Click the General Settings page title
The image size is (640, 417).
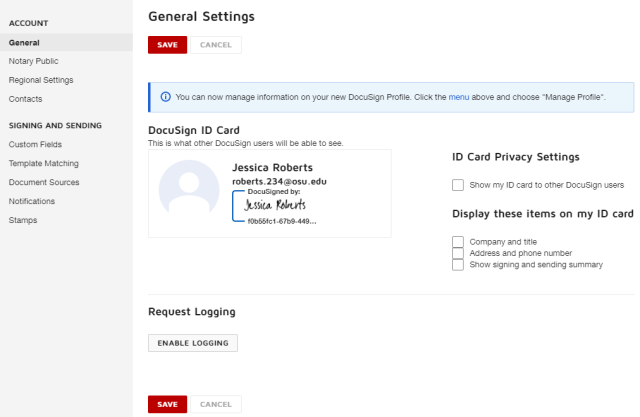tap(201, 16)
